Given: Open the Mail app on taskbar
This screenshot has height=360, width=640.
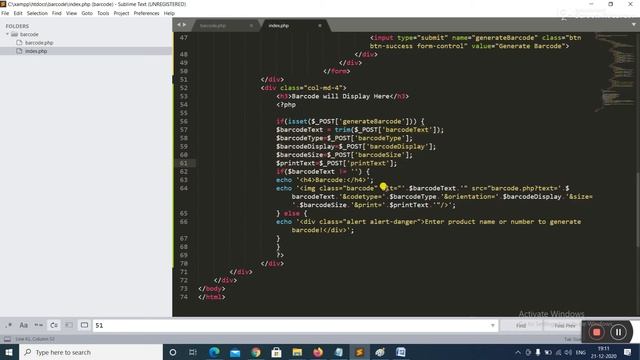Looking at the screenshot, I should pos(235,352).
